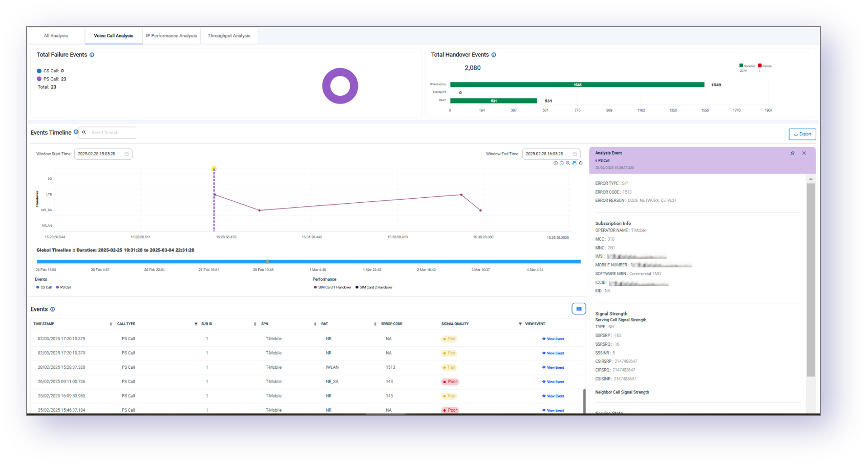Pin the Analysis Event panel
This screenshot has height=463, width=868.
pyautogui.click(x=792, y=153)
